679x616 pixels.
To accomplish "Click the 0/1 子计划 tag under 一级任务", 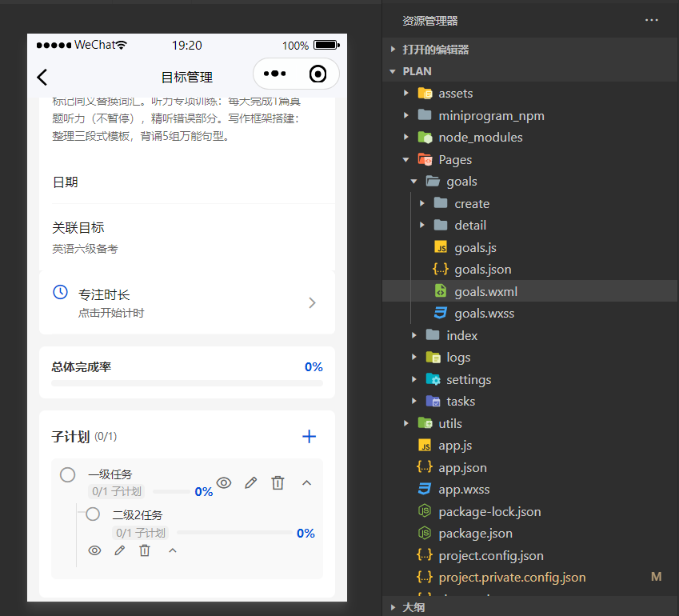I will pyautogui.click(x=117, y=491).
